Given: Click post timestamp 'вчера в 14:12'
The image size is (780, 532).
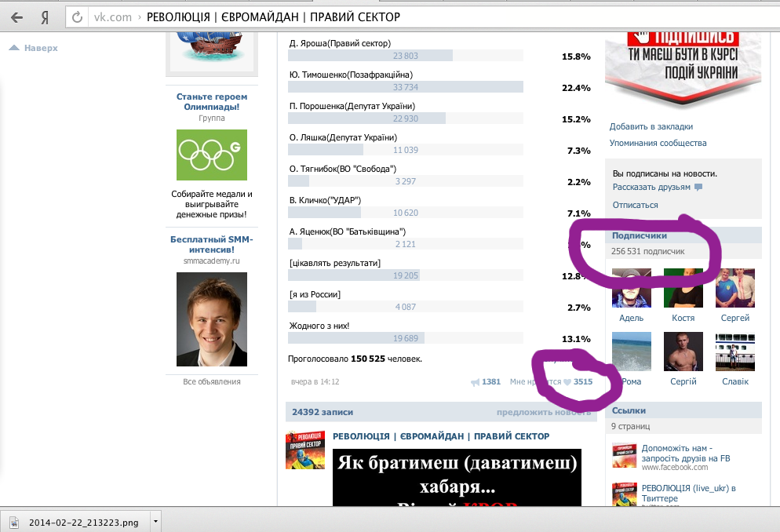Looking at the screenshot, I should pos(315,382).
